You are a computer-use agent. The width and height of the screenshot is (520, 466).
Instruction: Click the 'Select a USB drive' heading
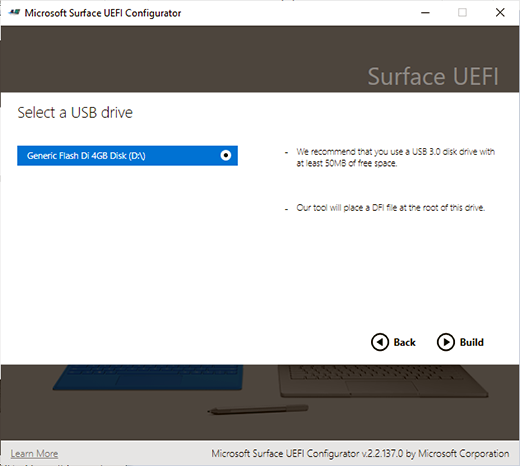75,113
